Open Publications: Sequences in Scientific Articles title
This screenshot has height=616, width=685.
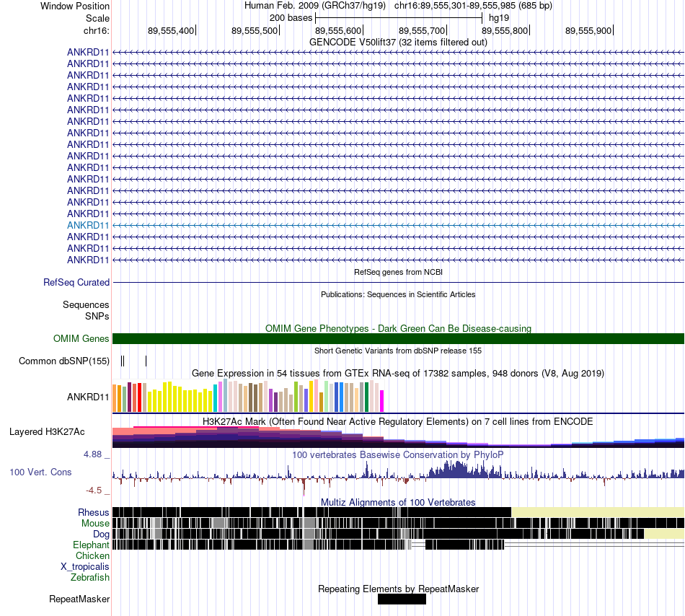[x=398, y=294]
